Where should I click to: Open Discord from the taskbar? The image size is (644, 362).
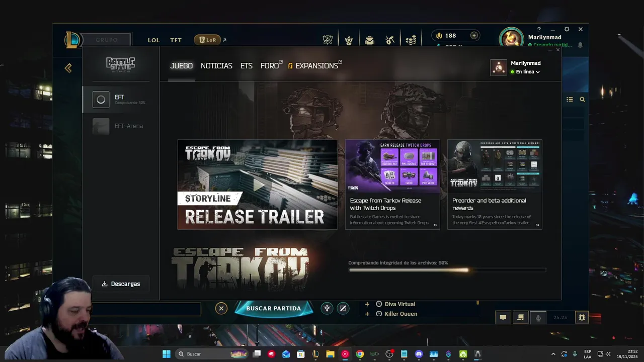point(419,354)
